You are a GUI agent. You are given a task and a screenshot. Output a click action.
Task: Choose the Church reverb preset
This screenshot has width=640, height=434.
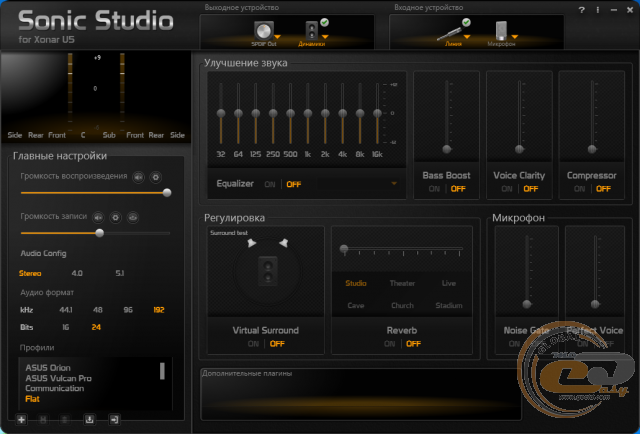[x=402, y=306]
